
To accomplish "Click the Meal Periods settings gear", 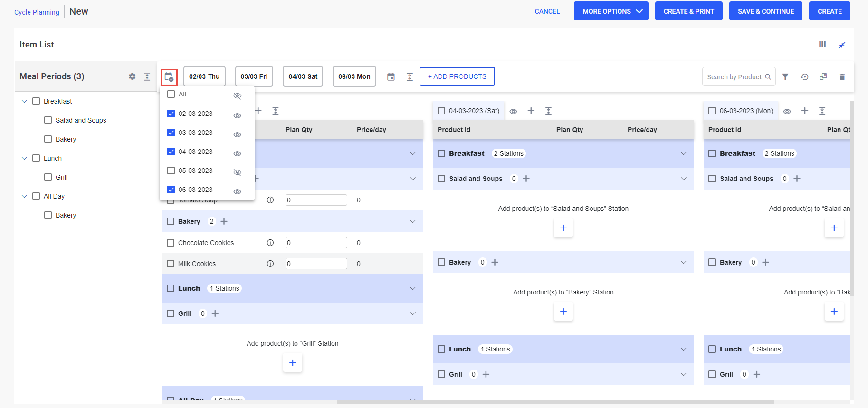I will [132, 76].
